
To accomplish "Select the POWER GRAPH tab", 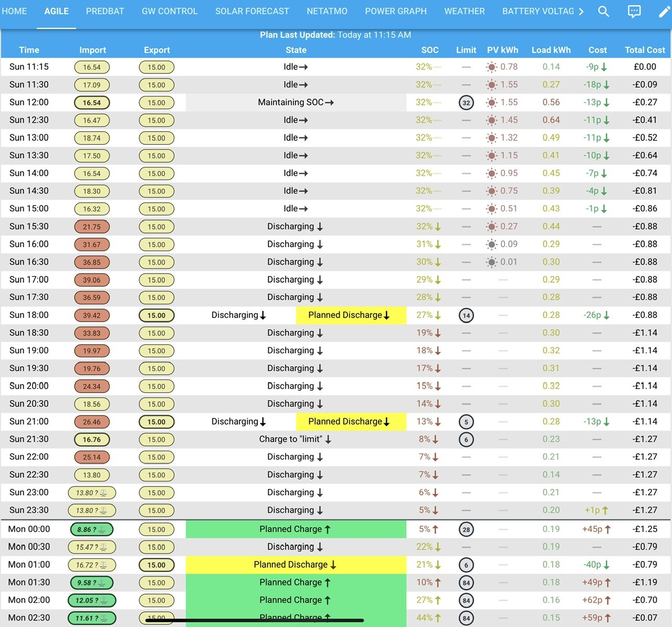I will pyautogui.click(x=396, y=11).
